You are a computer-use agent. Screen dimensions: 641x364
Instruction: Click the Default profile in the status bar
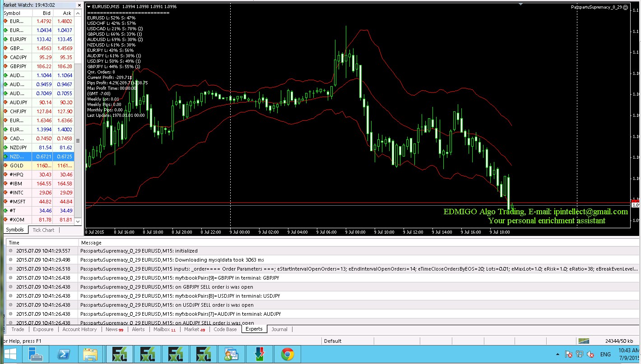click(332, 341)
